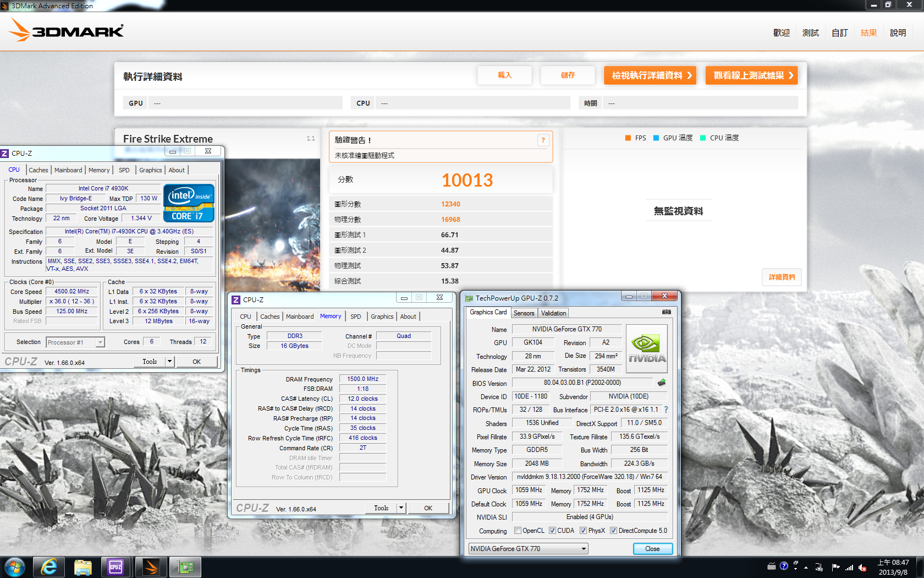Image resolution: width=924 pixels, height=578 pixels.
Task: Click the safely remove hardware tray icon
Action: [819, 568]
